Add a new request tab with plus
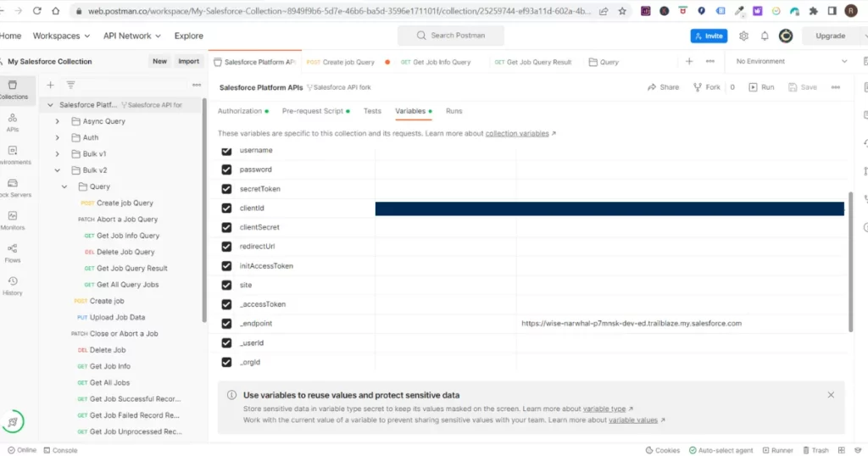Screen dimensions: 868x456 689,61
